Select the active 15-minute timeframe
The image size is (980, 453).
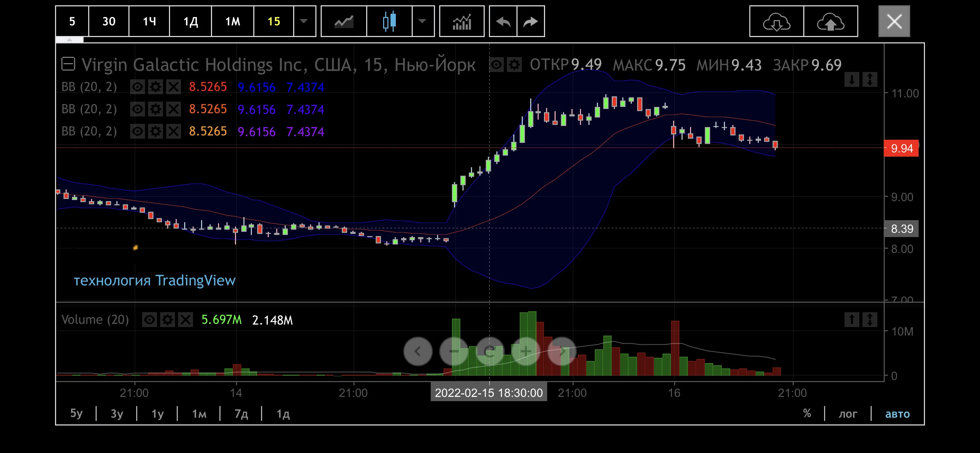click(x=273, y=21)
